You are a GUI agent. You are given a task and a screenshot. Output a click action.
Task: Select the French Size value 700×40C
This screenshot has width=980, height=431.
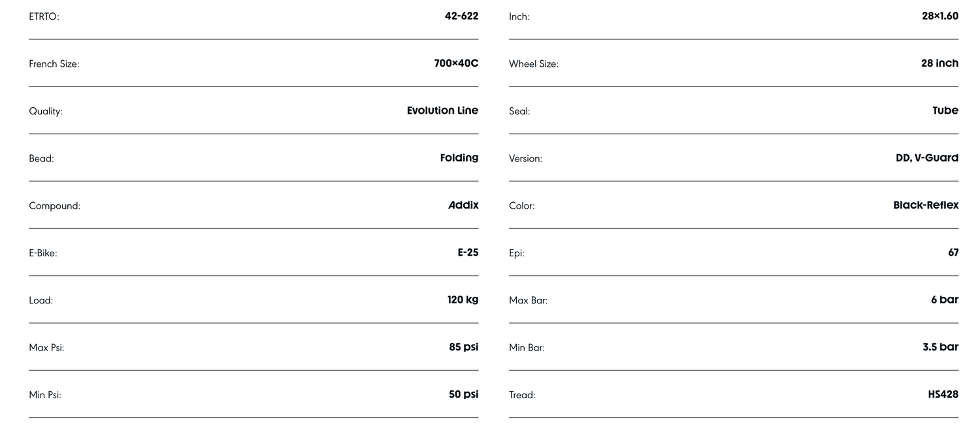[x=456, y=63]
